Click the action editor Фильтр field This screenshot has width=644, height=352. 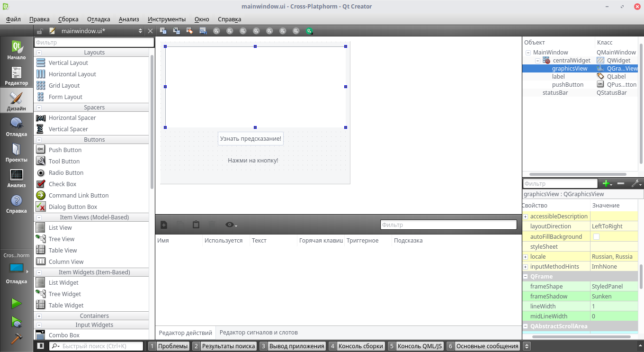pyautogui.click(x=448, y=225)
